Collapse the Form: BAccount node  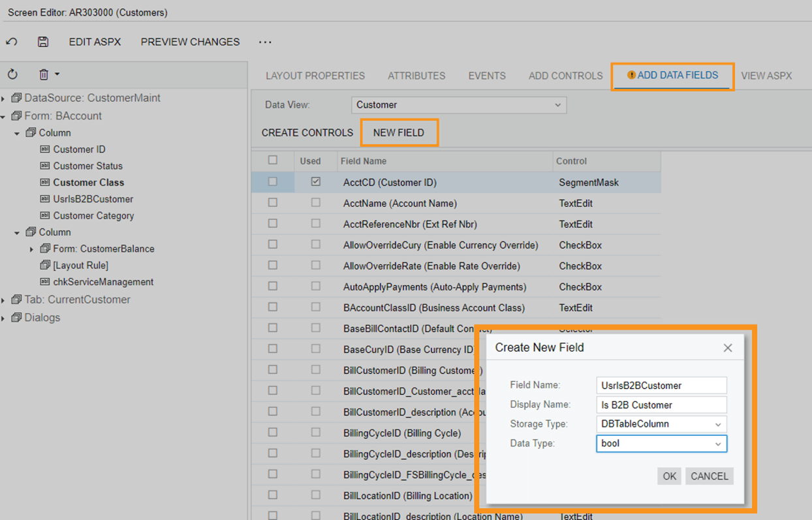coord(3,116)
